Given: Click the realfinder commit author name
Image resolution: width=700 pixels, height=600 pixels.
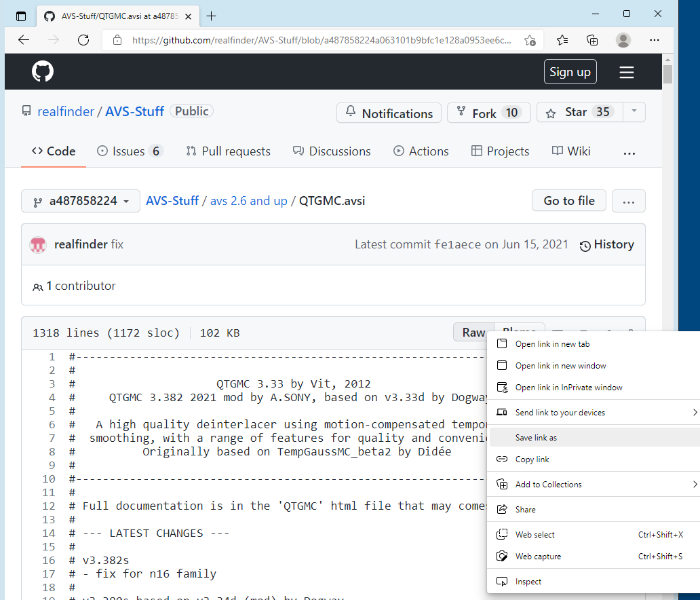Looking at the screenshot, I should (x=81, y=245).
